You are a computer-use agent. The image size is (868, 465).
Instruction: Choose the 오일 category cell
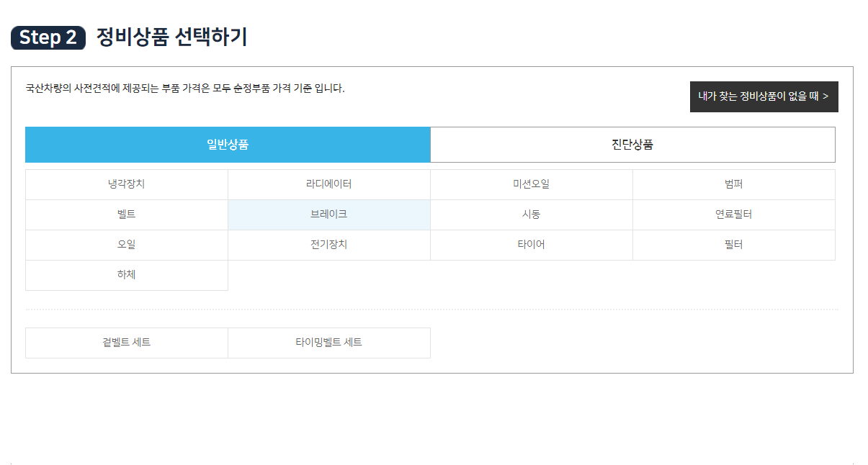click(127, 245)
